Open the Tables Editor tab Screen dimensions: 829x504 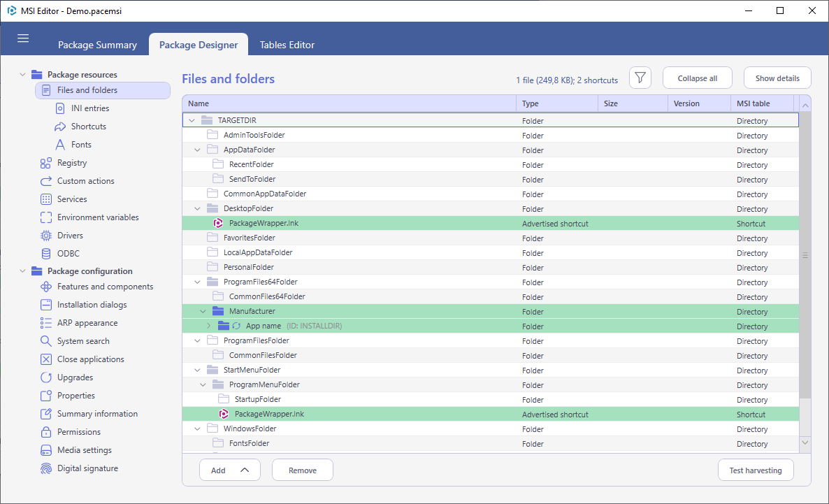287,45
